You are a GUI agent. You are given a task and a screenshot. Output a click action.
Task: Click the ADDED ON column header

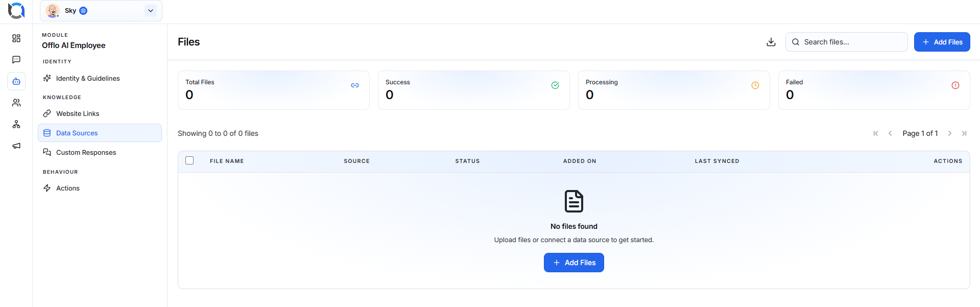[580, 161]
